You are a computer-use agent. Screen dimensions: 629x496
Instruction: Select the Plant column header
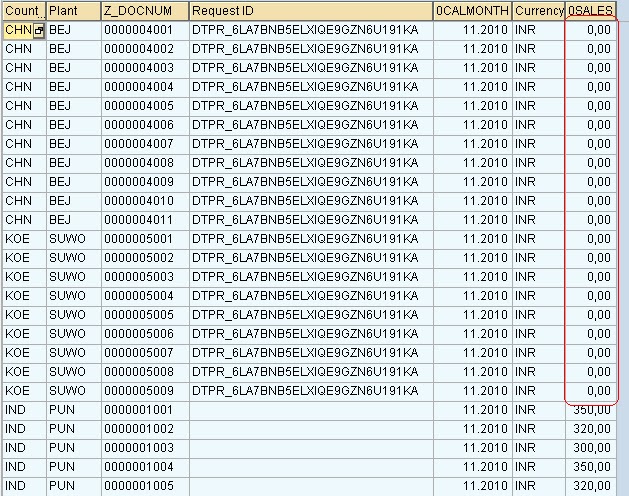coord(73,11)
